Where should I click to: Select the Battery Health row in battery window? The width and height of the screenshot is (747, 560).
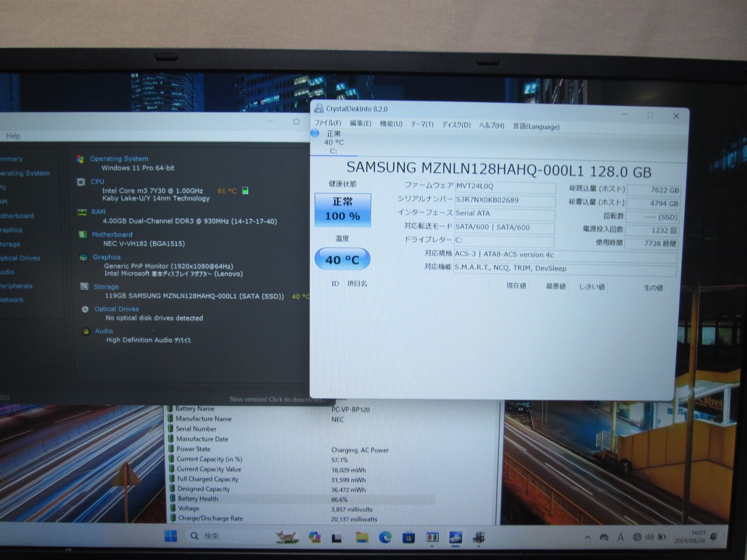302,499
